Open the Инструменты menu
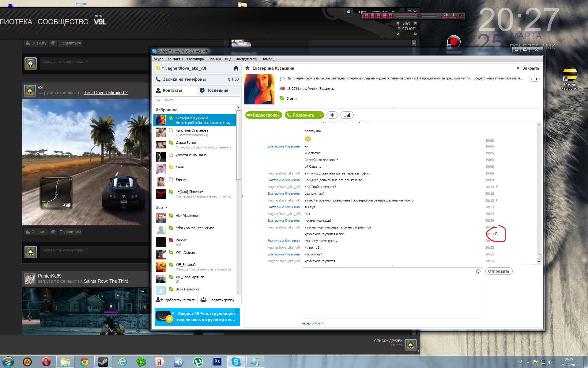This screenshot has height=368, width=588. coord(246,59)
